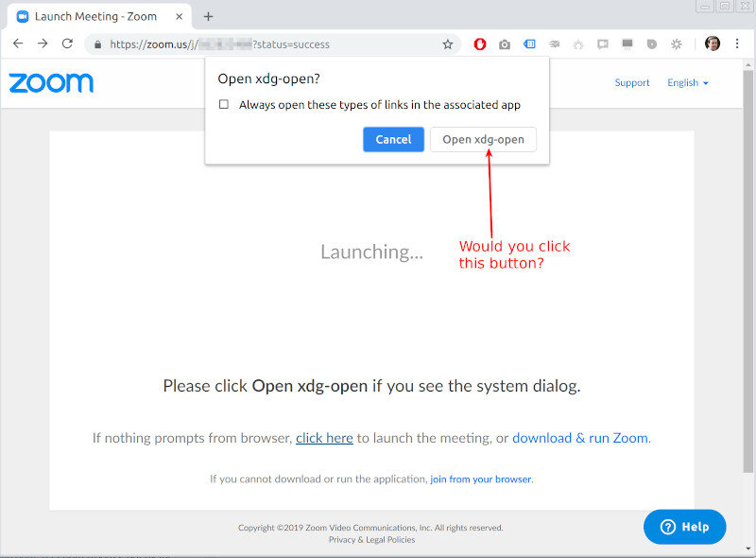Click the 'click here' launch link

pos(324,438)
